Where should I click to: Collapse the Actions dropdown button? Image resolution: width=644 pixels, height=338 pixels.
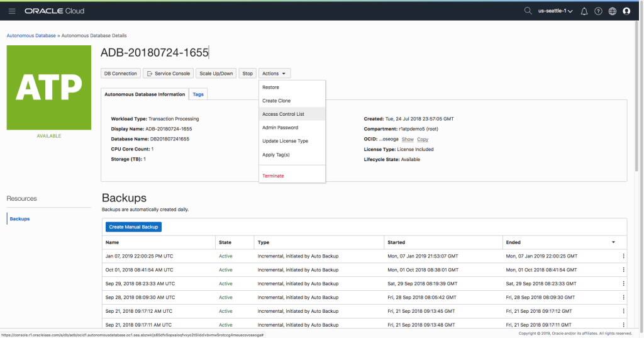click(x=274, y=74)
